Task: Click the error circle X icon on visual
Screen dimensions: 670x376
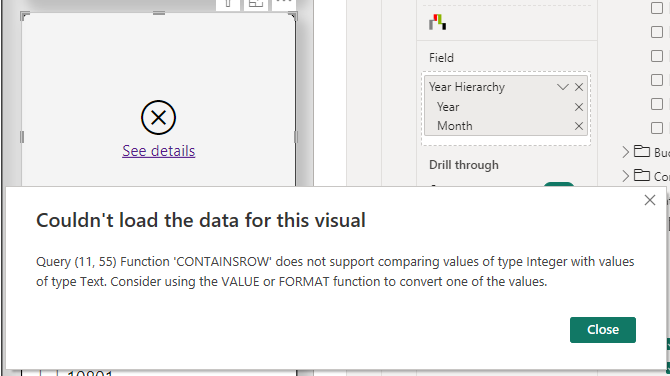Action: coord(159,118)
